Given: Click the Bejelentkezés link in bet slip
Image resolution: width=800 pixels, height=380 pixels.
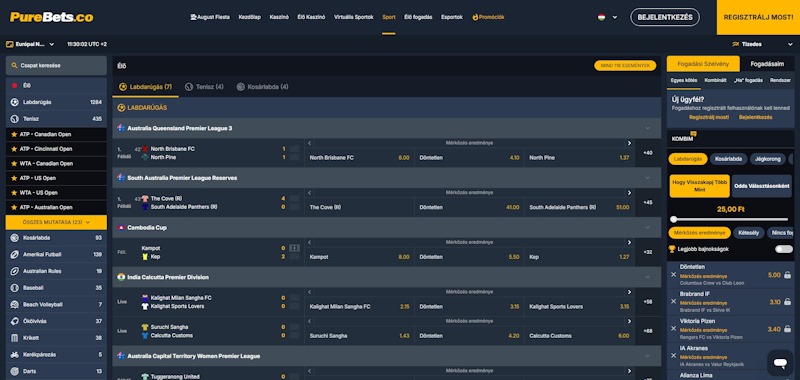Looking at the screenshot, I should [755, 117].
